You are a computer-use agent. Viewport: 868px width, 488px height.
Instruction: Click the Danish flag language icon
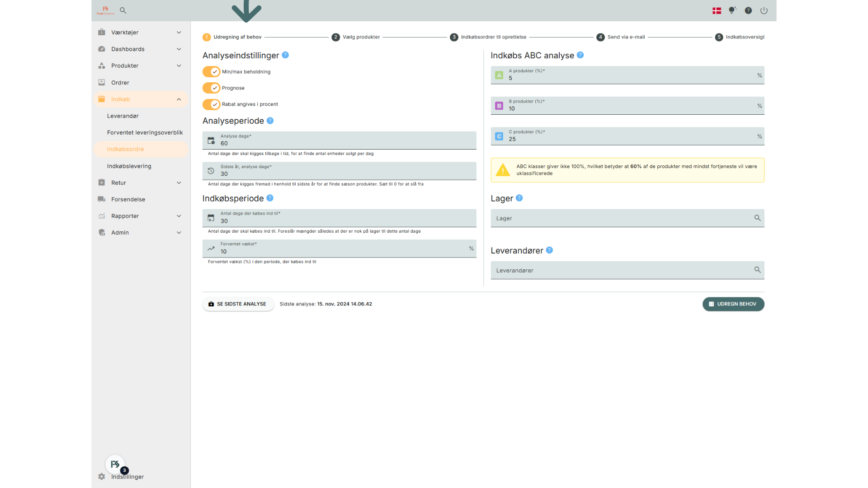pyautogui.click(x=717, y=11)
